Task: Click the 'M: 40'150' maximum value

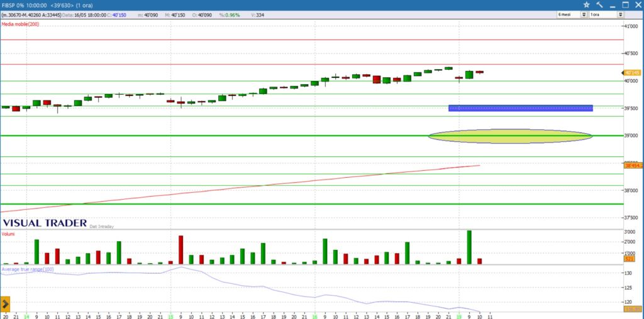Action: [x=174, y=15]
